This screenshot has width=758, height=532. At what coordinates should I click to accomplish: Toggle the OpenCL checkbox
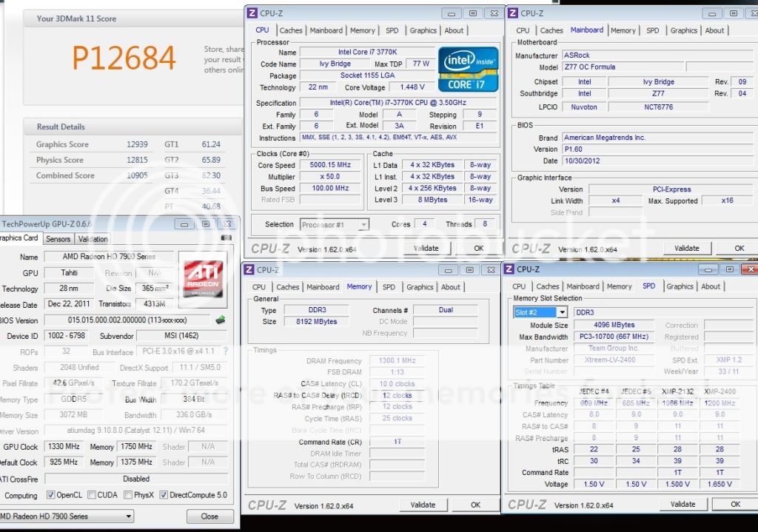(51, 495)
